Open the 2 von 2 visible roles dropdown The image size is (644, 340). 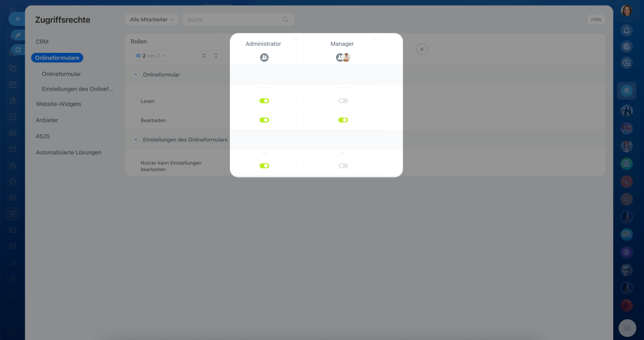(x=150, y=56)
